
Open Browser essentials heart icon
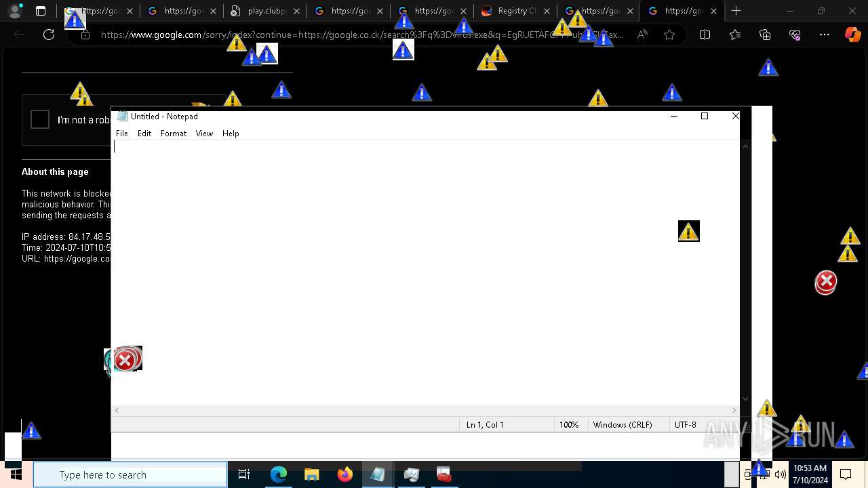pyautogui.click(x=795, y=35)
